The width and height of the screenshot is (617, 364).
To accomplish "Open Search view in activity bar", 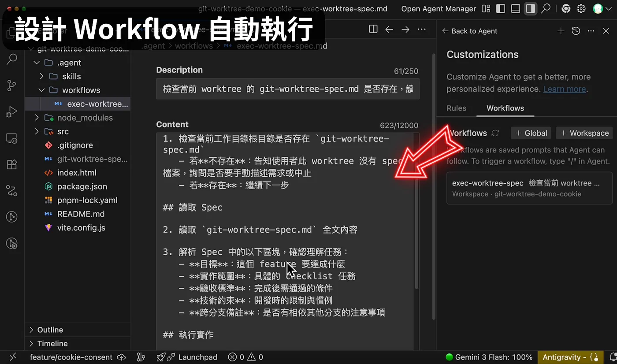I will click(x=12, y=59).
